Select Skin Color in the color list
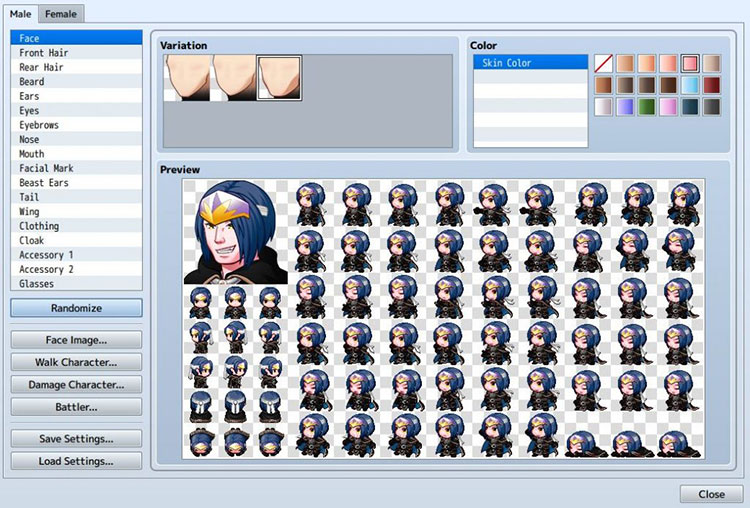 coord(530,63)
